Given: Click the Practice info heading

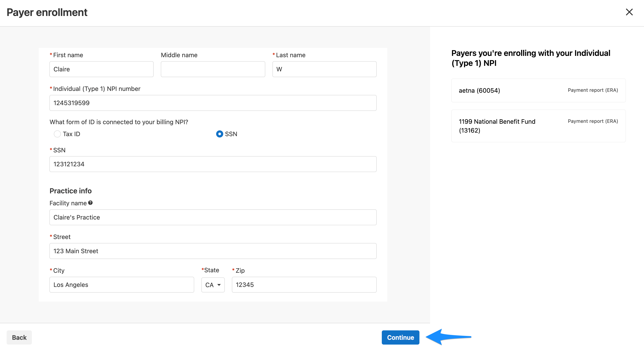Looking at the screenshot, I should point(70,191).
